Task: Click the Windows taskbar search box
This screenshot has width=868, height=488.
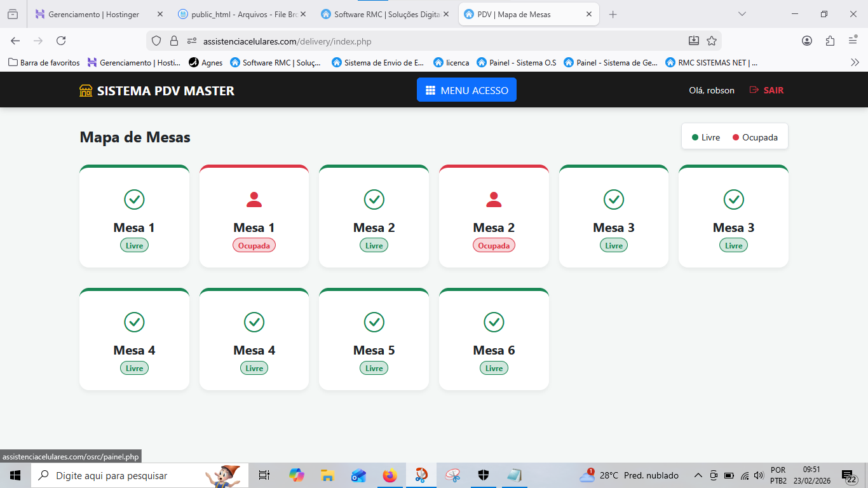Action: coord(121,475)
